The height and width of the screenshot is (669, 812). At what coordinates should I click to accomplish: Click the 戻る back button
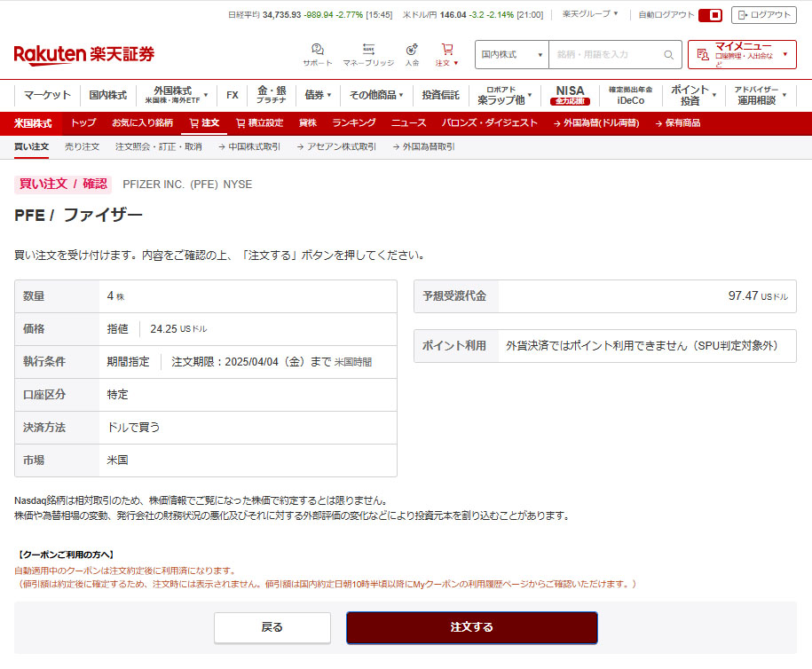[272, 627]
